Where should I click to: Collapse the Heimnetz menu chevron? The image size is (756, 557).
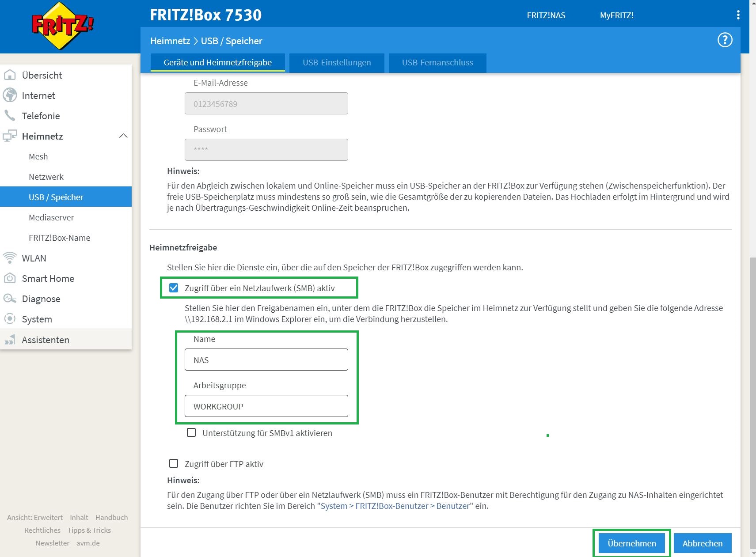tap(123, 136)
